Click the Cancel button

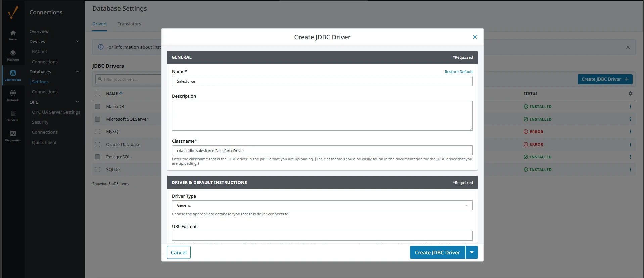[x=179, y=252]
